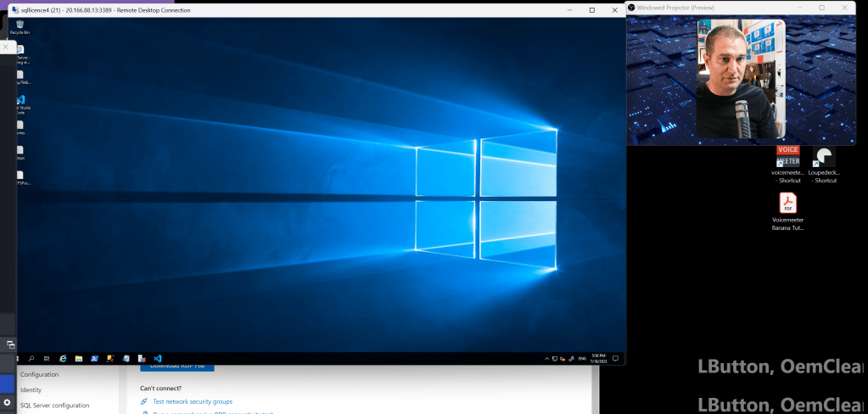Open Voicemeeter Banana Tutorial PDF
Image resolution: width=868 pixels, height=414 pixels.
coord(787,211)
